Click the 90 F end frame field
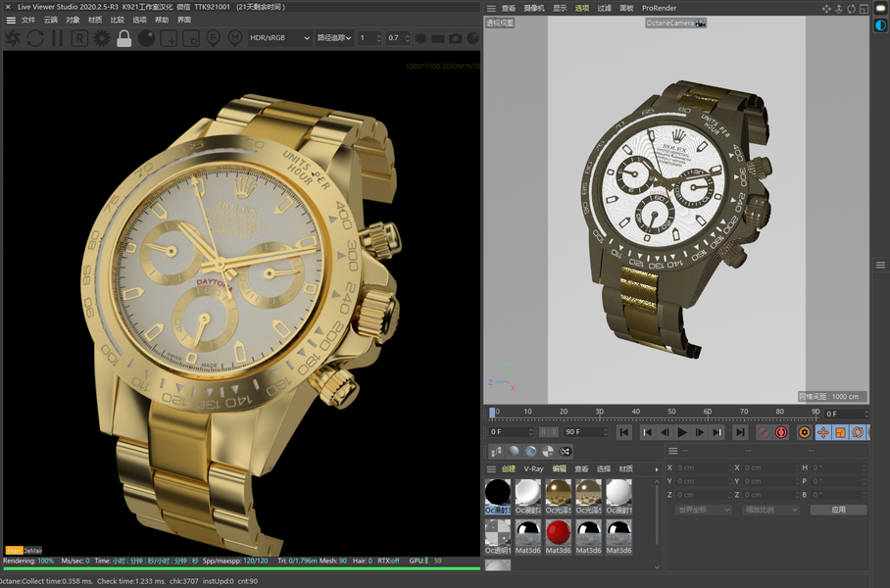 point(586,432)
